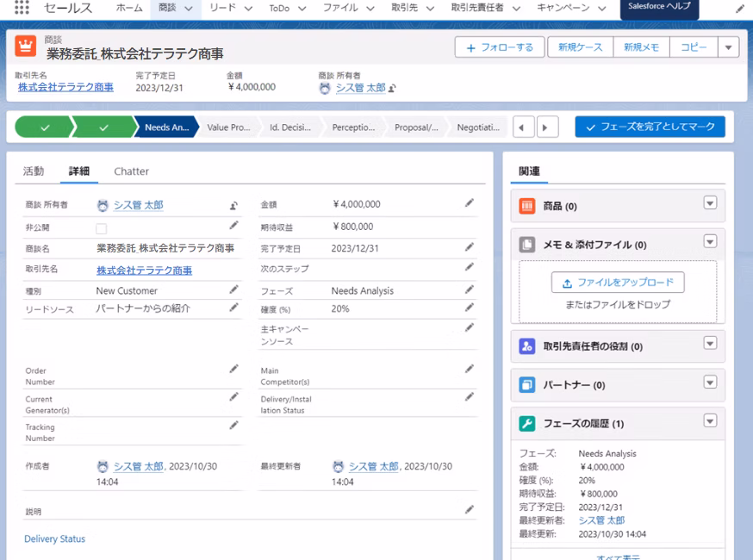753x560 pixels.
Task: Click the メモ & 添付ファイル related list icon
Action: [527, 245]
